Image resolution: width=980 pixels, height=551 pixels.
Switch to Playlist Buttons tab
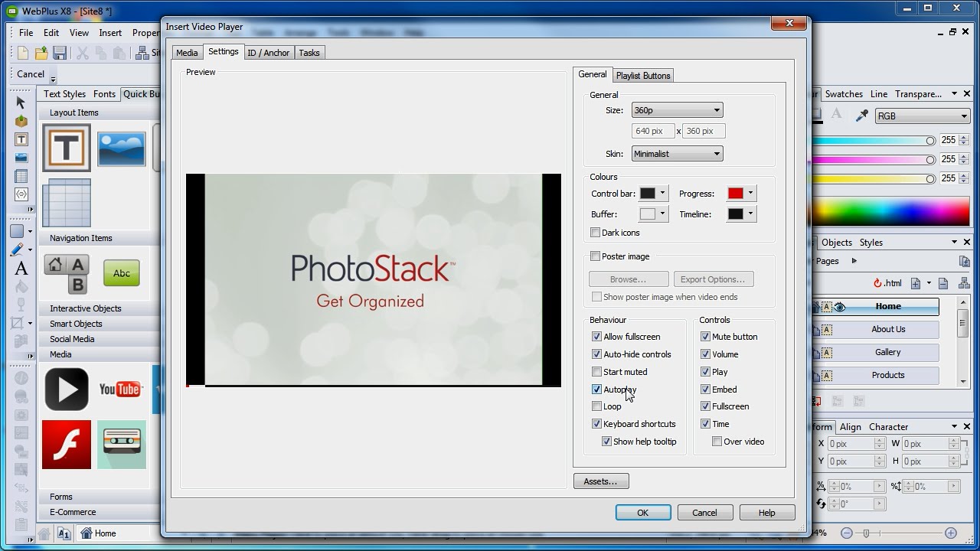click(x=643, y=76)
